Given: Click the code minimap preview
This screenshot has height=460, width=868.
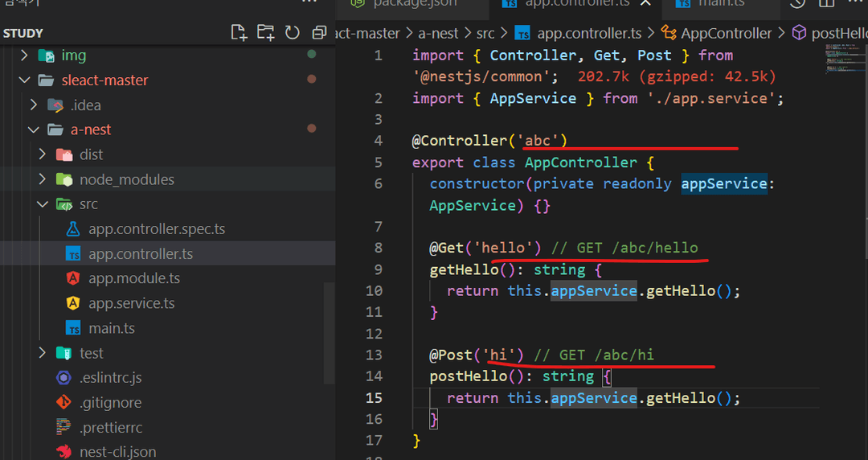Looking at the screenshot, I should pos(844,59).
